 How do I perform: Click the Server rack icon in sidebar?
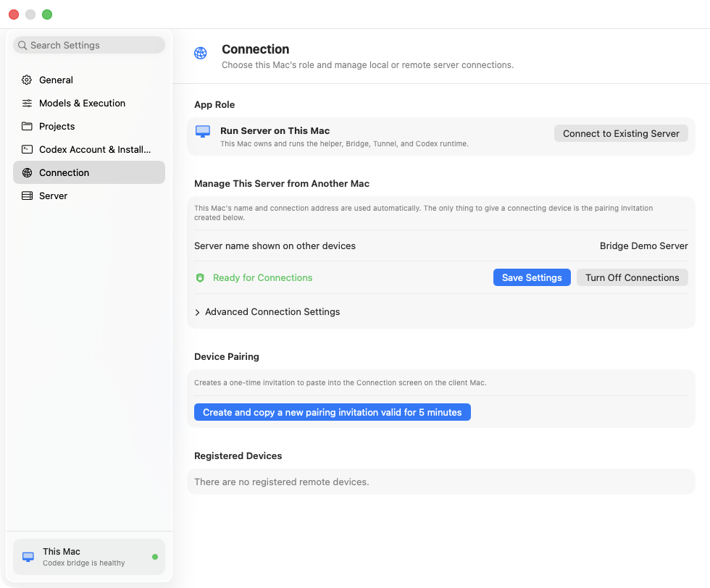(x=27, y=196)
